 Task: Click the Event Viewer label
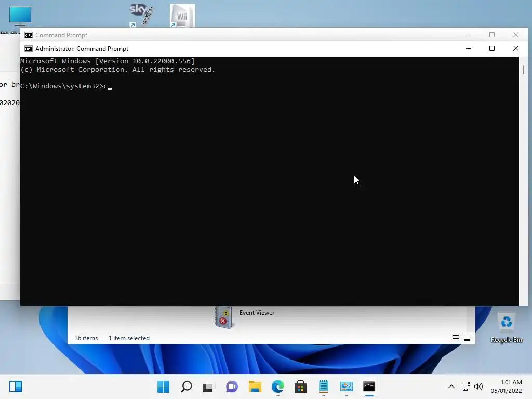(x=257, y=313)
